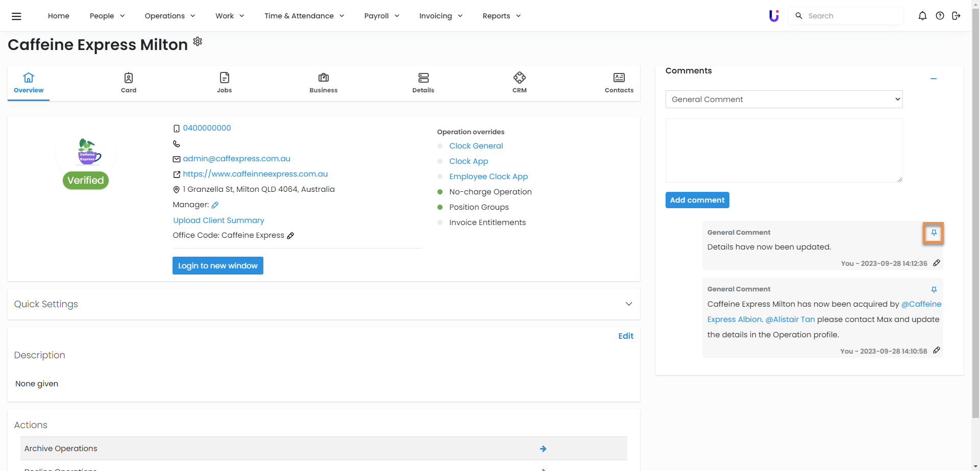Viewport: 980px width, 471px height.
Task: Toggle the Invoice Entitlements indicator
Action: [x=440, y=222]
